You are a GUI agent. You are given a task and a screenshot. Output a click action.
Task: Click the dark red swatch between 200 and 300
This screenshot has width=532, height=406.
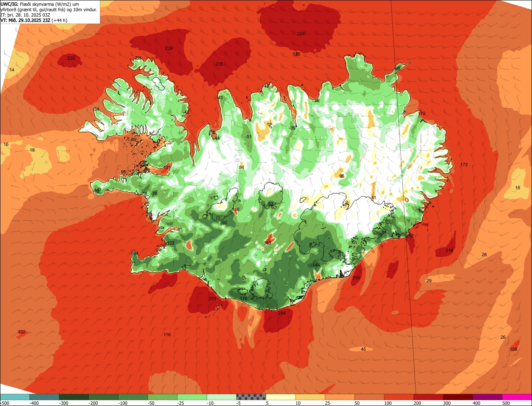tap(428, 397)
